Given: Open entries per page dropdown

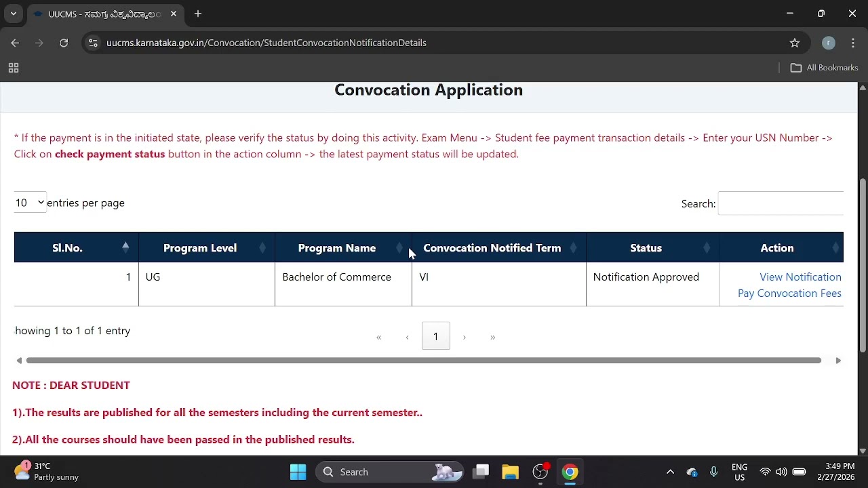Looking at the screenshot, I should (30, 203).
